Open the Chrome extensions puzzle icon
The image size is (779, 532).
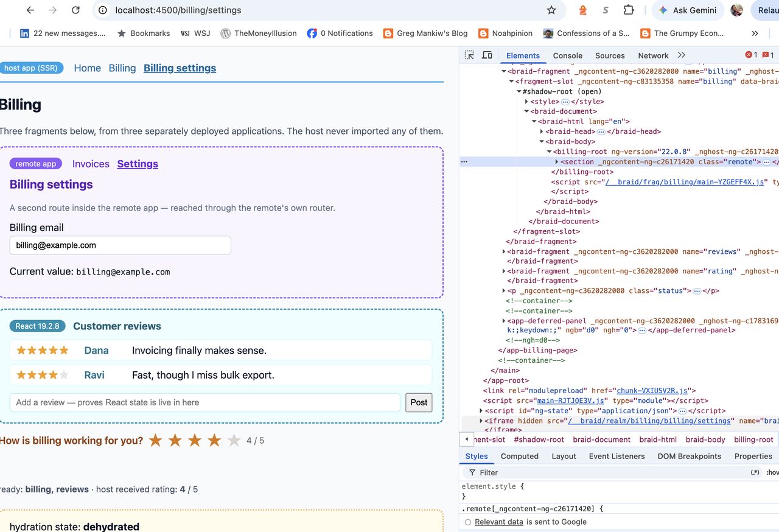click(628, 10)
